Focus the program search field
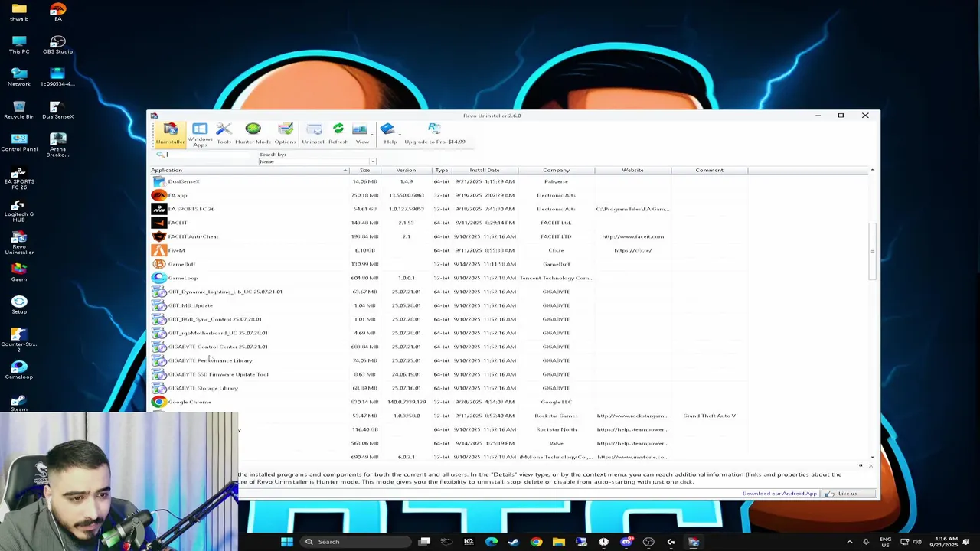 (x=207, y=155)
